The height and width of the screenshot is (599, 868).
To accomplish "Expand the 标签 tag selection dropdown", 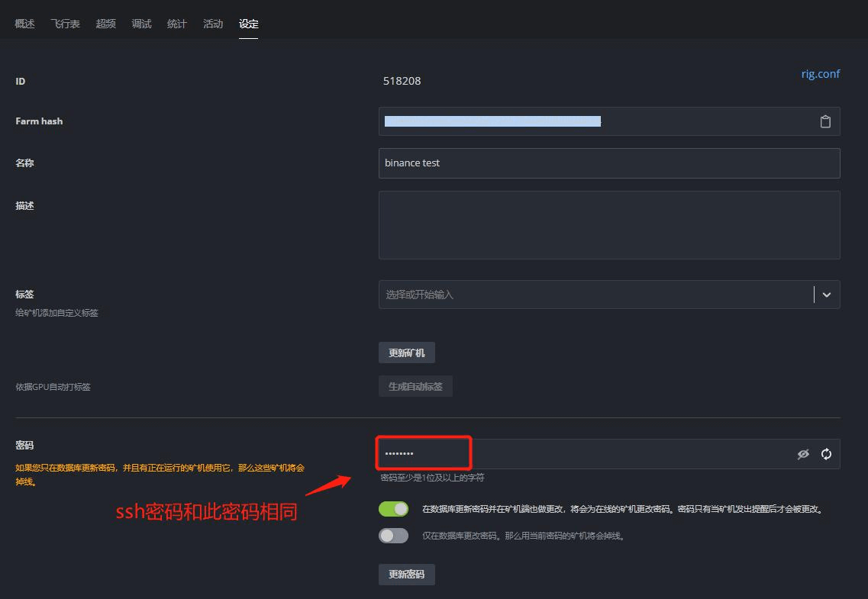I will (825, 295).
